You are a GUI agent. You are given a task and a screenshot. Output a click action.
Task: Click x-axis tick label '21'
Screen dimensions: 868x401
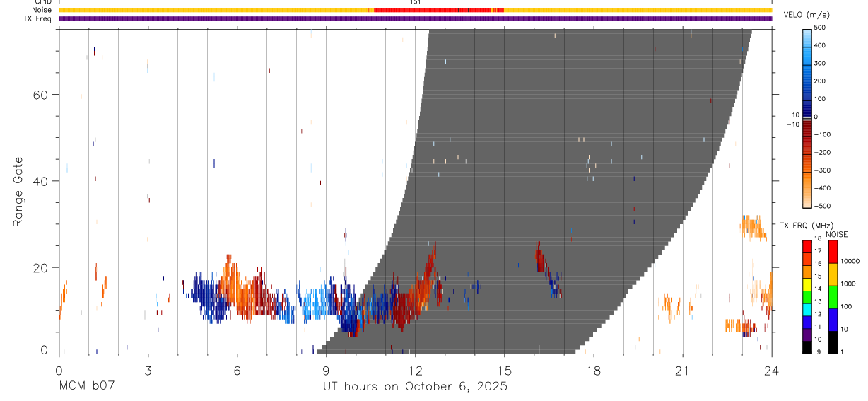tap(683, 370)
